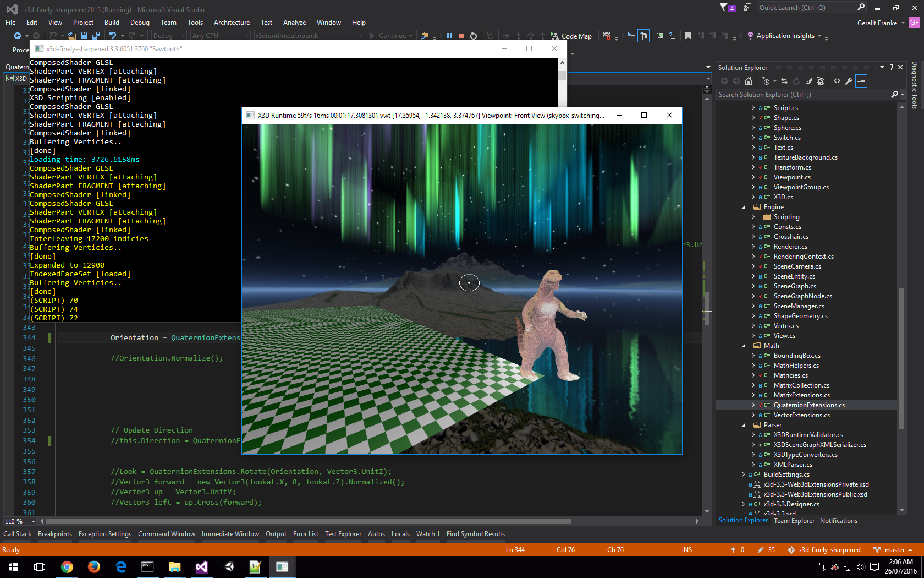This screenshot has height=578, width=924.
Task: Pause debugging with the Break All icon
Action: pyautogui.click(x=449, y=36)
